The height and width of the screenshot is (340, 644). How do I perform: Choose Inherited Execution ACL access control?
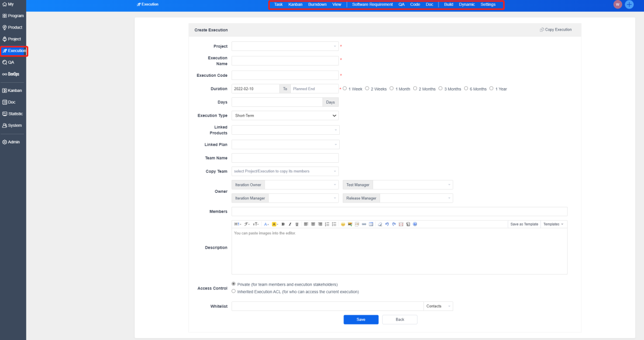[233, 292]
